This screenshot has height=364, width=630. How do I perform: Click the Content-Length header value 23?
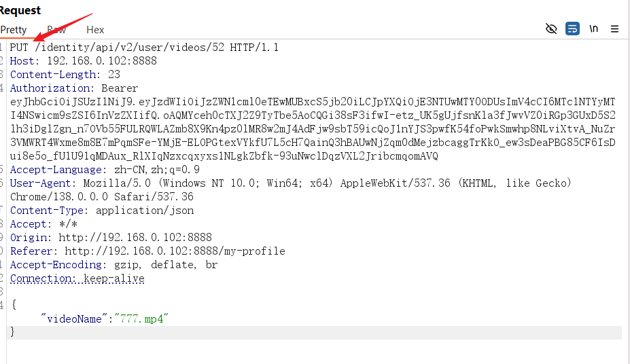point(113,75)
